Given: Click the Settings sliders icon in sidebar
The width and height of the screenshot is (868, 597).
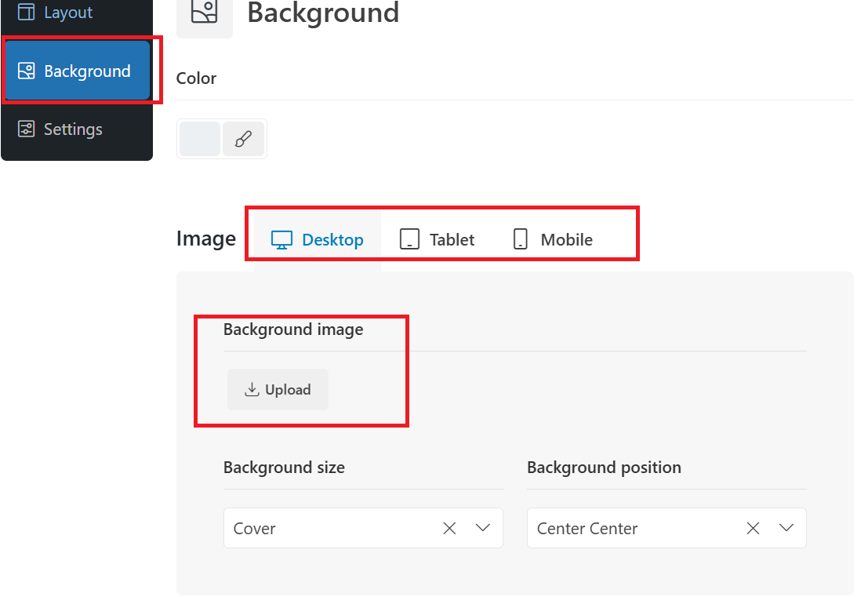Looking at the screenshot, I should click(26, 129).
